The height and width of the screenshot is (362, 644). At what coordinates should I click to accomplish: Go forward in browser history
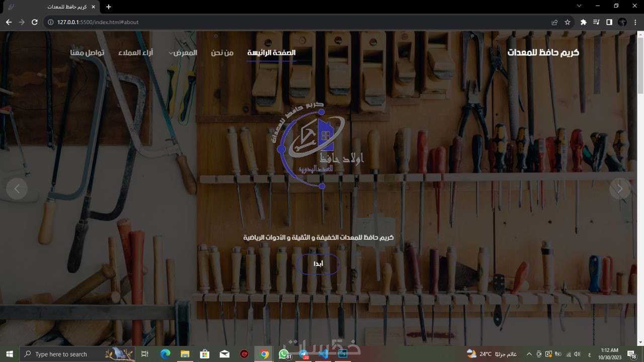[x=22, y=22]
